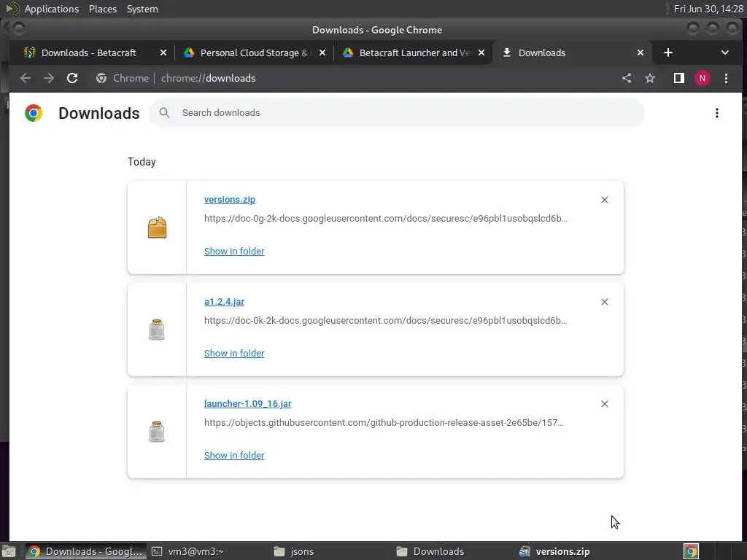Share this page via the share icon
The image size is (747, 560).
point(627,78)
